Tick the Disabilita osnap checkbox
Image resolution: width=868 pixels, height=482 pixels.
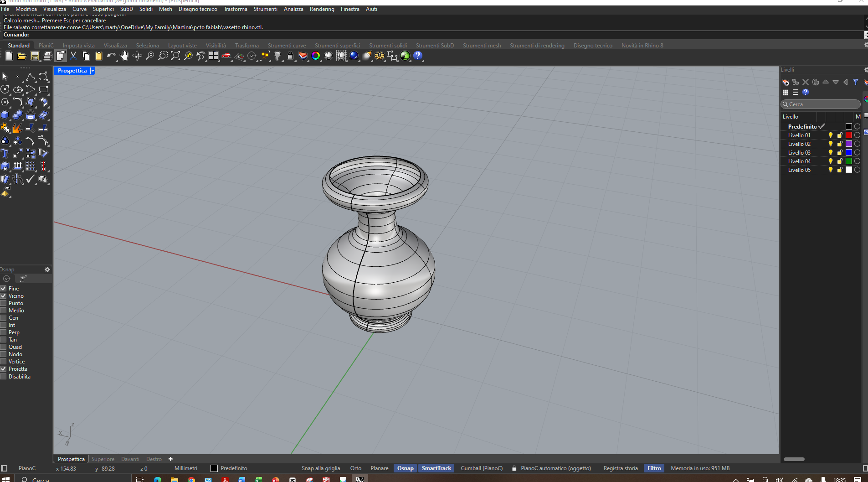[x=4, y=377]
